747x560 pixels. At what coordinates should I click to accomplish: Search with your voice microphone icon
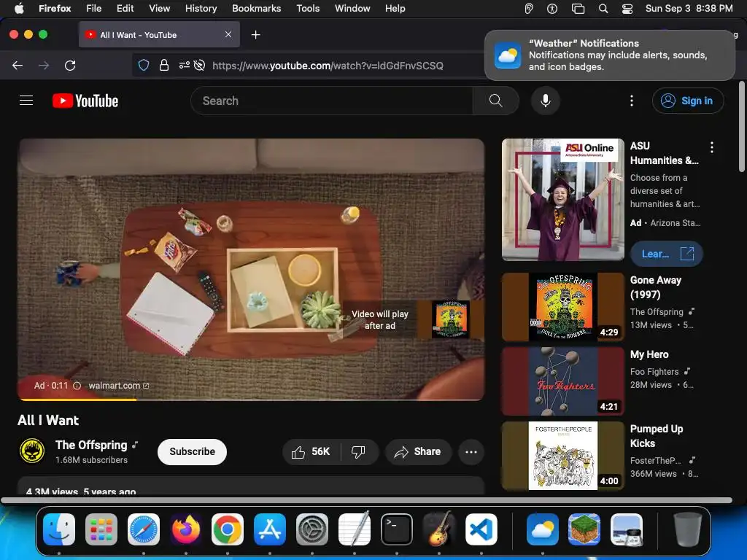pos(546,101)
